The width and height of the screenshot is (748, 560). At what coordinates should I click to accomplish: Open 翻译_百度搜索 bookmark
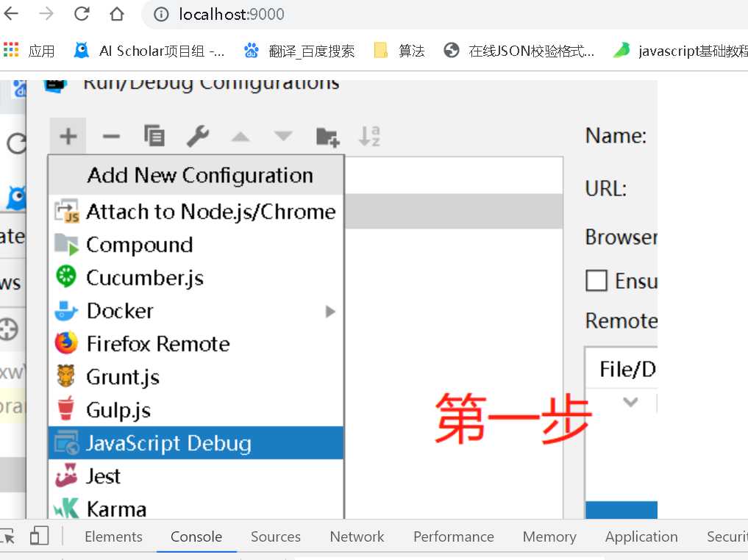click(x=299, y=51)
